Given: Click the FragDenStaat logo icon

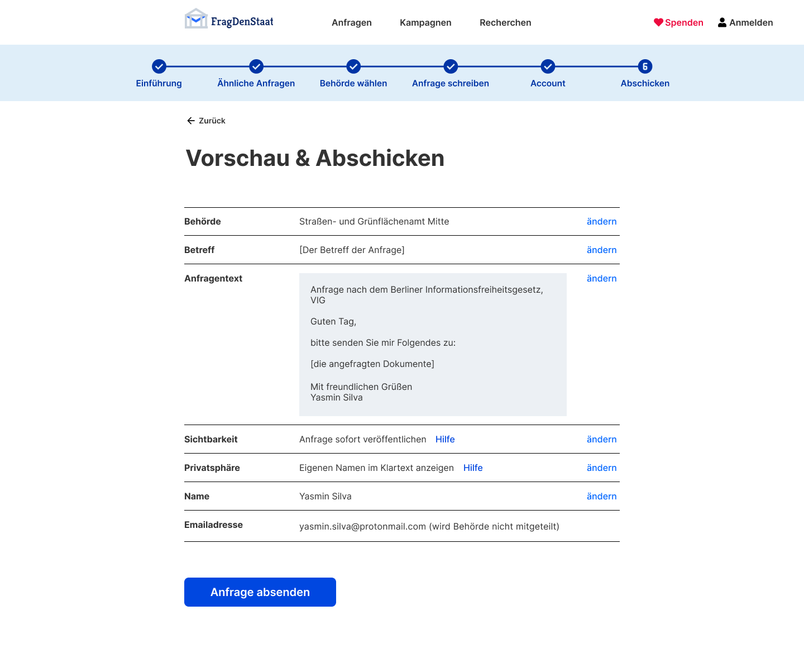Looking at the screenshot, I should pos(196,18).
